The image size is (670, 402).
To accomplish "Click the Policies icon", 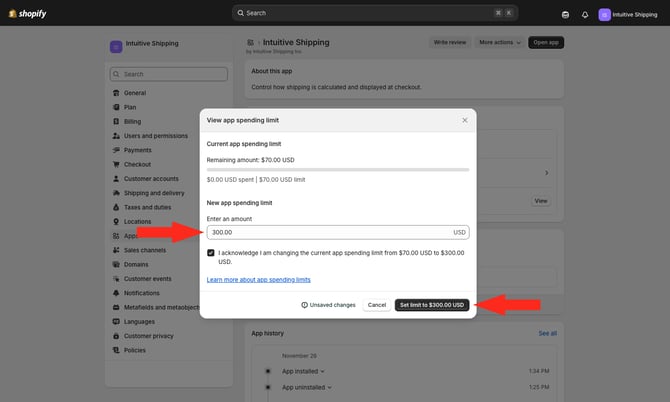I will point(116,350).
